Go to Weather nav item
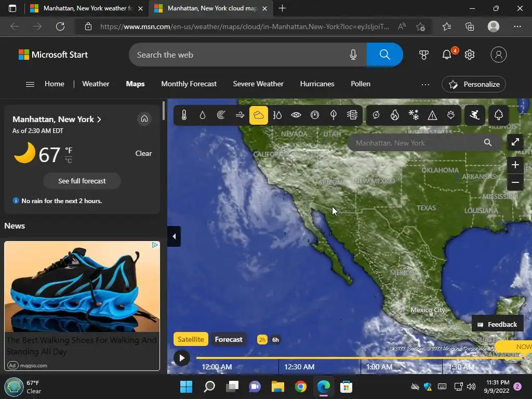The height and width of the screenshot is (399, 532). pos(96,84)
